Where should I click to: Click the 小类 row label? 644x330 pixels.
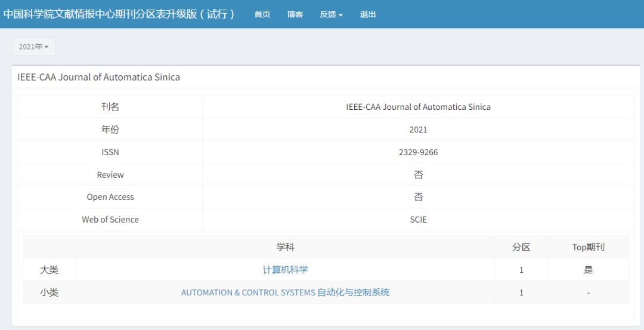(x=49, y=292)
